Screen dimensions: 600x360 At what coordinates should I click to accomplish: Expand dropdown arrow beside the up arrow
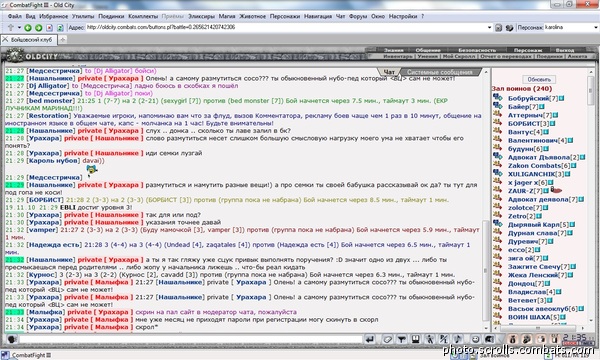pyautogui.click(x=19, y=28)
